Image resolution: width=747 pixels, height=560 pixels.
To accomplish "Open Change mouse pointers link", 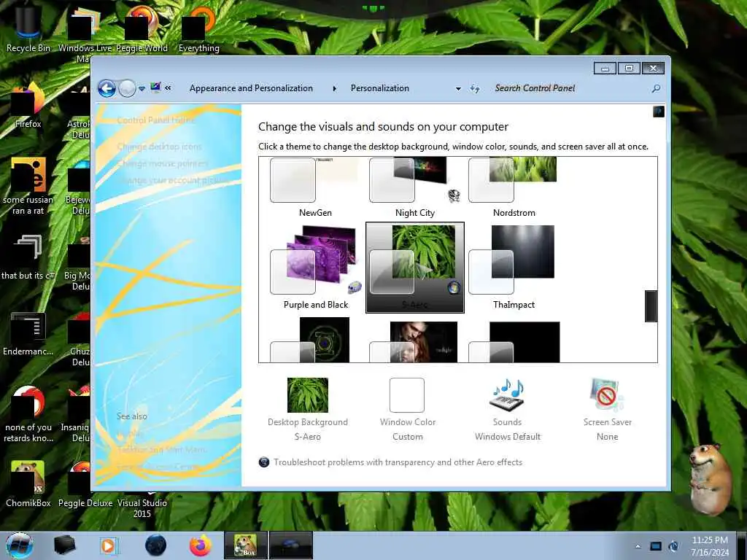I will click(163, 164).
